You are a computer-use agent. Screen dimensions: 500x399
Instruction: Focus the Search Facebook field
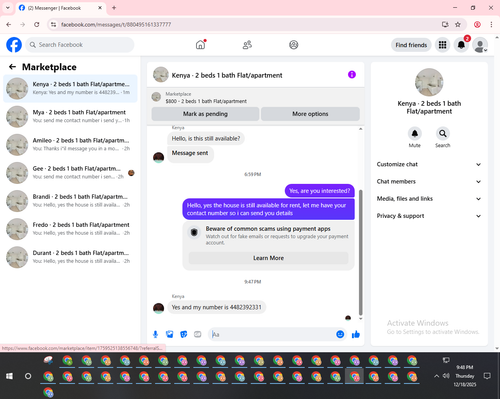tap(80, 45)
